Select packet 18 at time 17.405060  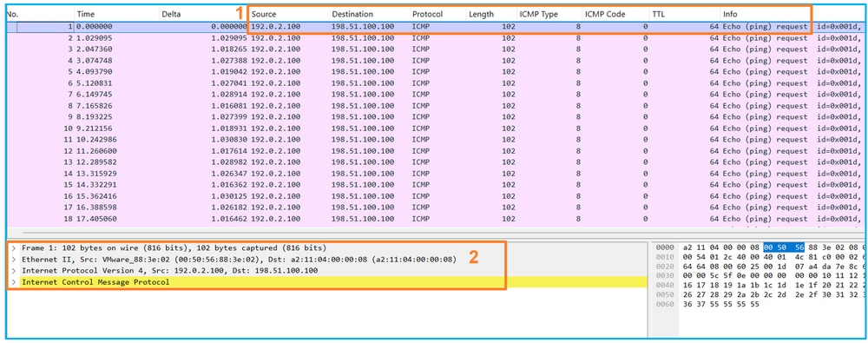[437, 218]
